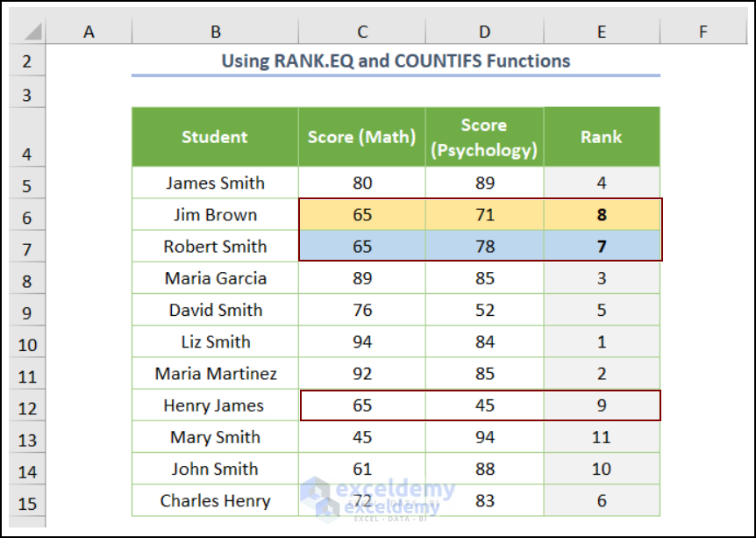This screenshot has width=756, height=538.
Task: Select column C header
Action: pyautogui.click(x=362, y=32)
